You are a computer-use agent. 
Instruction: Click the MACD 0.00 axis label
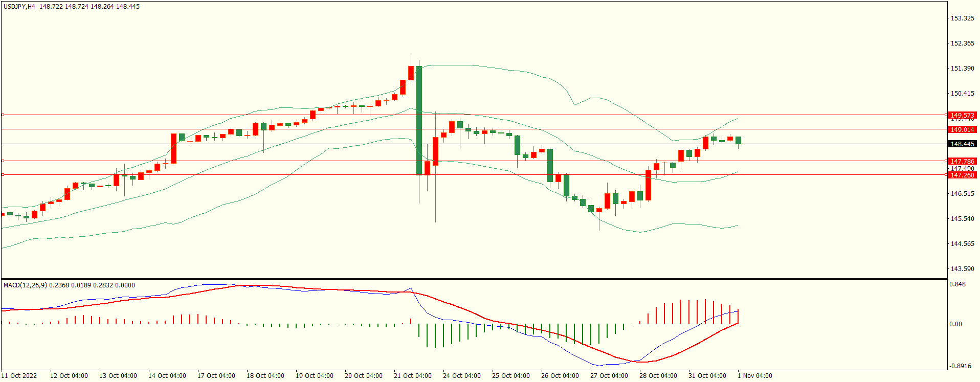click(955, 324)
